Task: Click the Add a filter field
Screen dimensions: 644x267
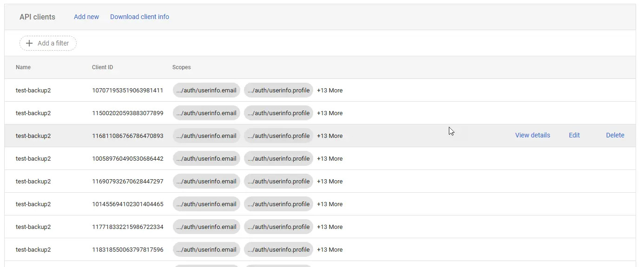Action: (x=53, y=43)
